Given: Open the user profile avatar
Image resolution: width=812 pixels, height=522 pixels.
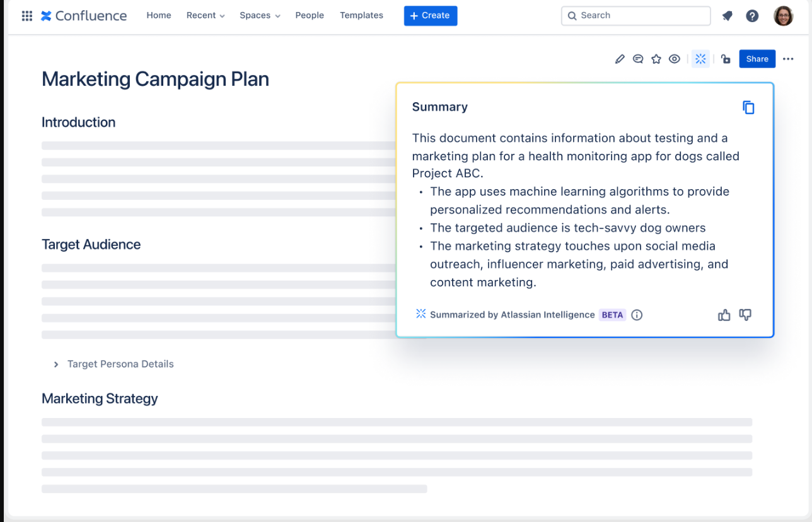Looking at the screenshot, I should pyautogui.click(x=784, y=16).
